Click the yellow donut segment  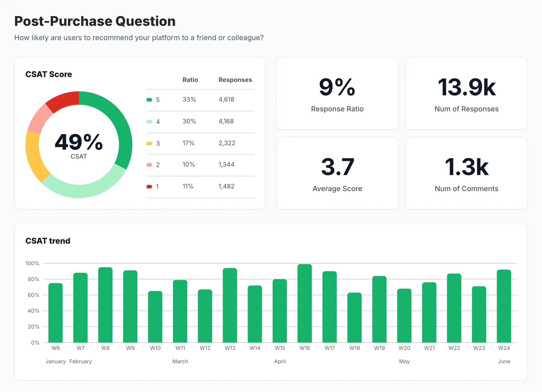pyautogui.click(x=34, y=156)
